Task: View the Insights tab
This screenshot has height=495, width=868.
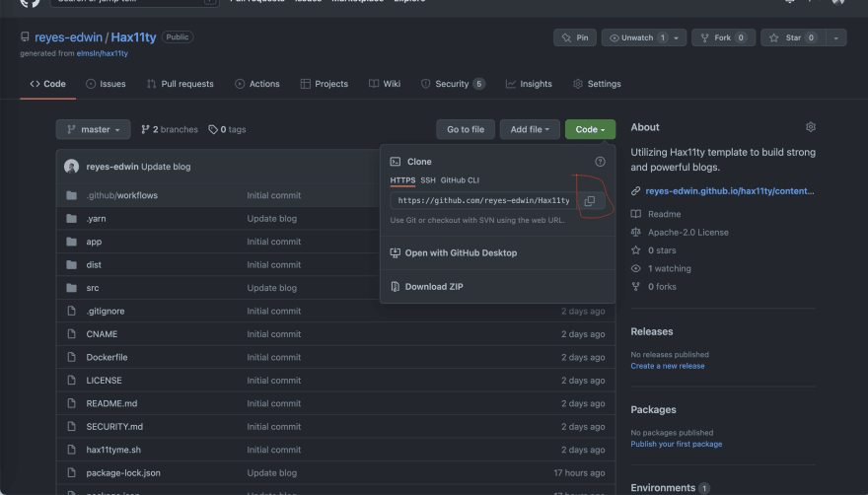Action: [x=529, y=84]
